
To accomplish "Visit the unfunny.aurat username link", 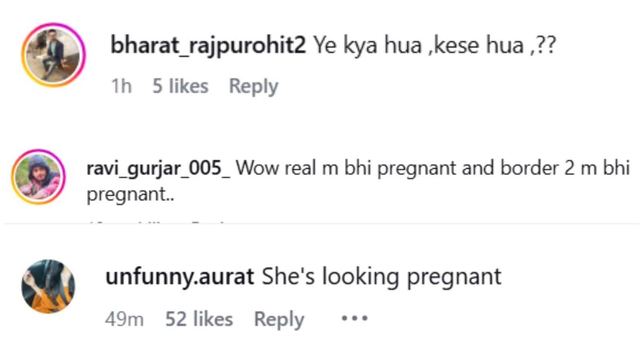I will coord(180,276).
